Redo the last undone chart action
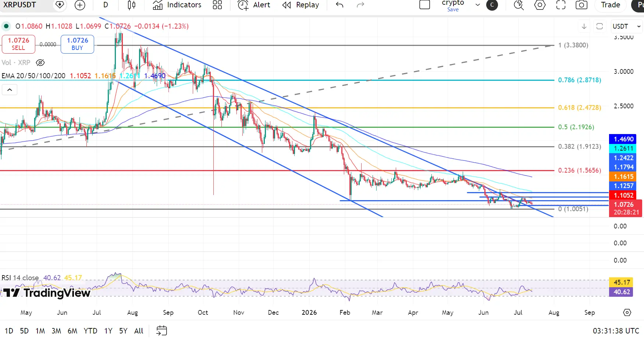 (x=360, y=5)
